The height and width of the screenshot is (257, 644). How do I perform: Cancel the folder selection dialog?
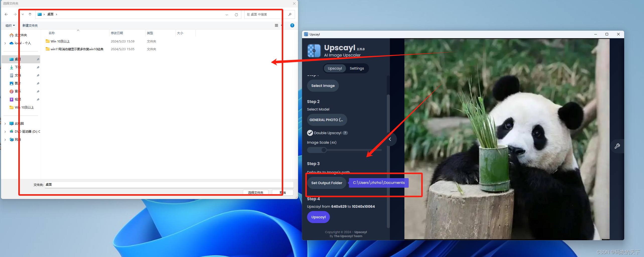(283, 192)
